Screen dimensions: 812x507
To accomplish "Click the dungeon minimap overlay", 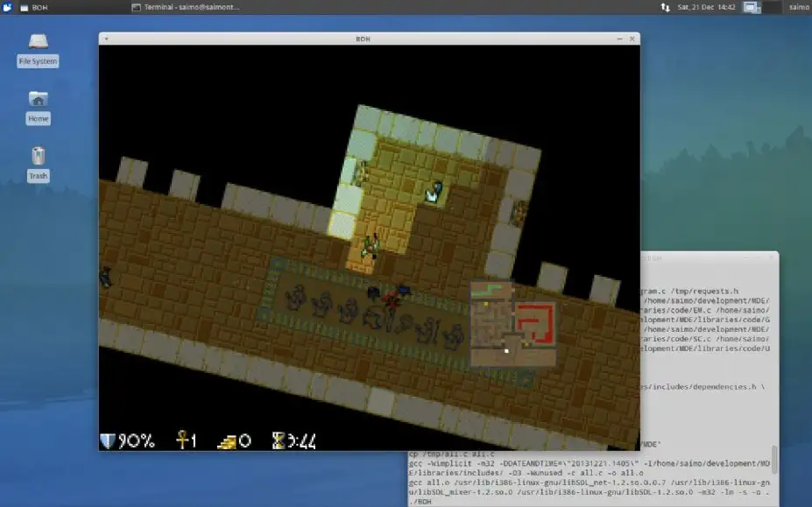I will (512, 324).
